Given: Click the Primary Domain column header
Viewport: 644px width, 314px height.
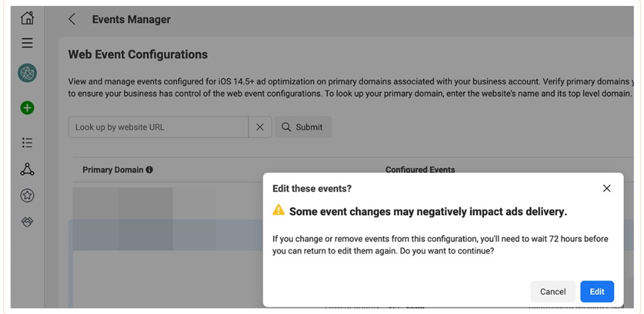Looking at the screenshot, I should 113,170.
